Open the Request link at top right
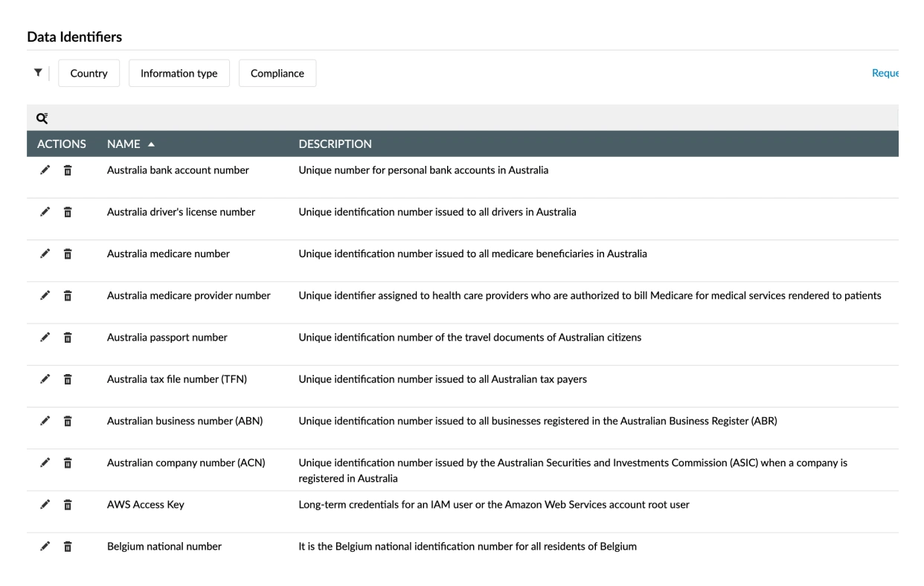This screenshot has height=586, width=924. point(885,74)
